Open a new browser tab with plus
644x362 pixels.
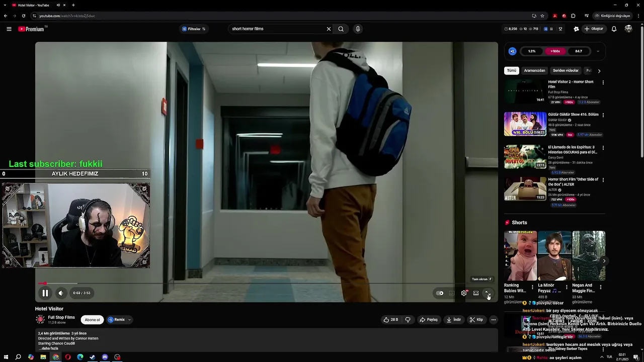point(73,5)
